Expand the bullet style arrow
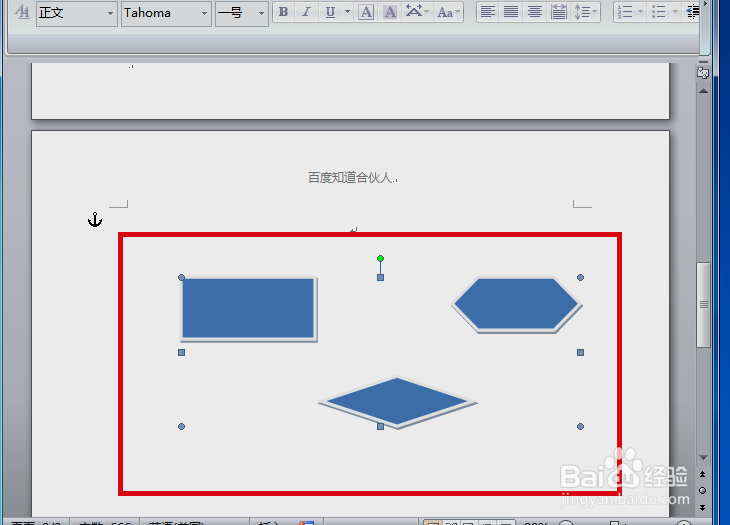730x525 pixels. pos(676,12)
